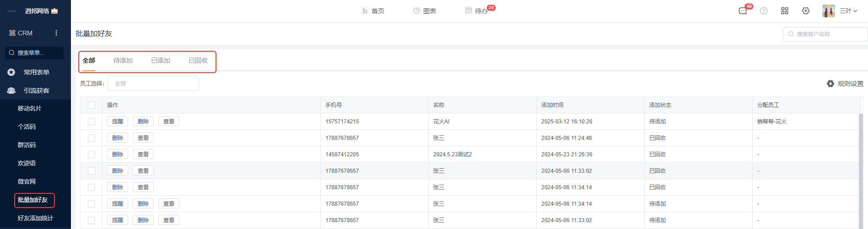Open the message notifications icon with badge
This screenshot has width=868, height=229.
(x=743, y=11)
